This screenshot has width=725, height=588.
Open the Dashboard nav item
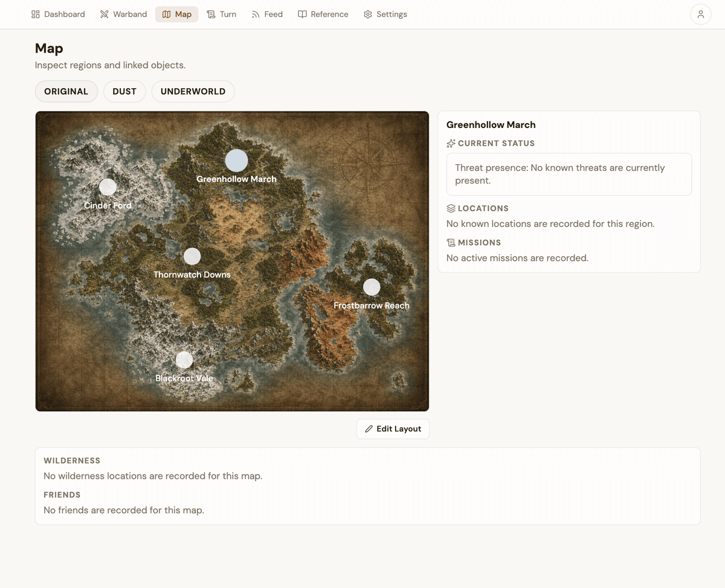pos(58,14)
